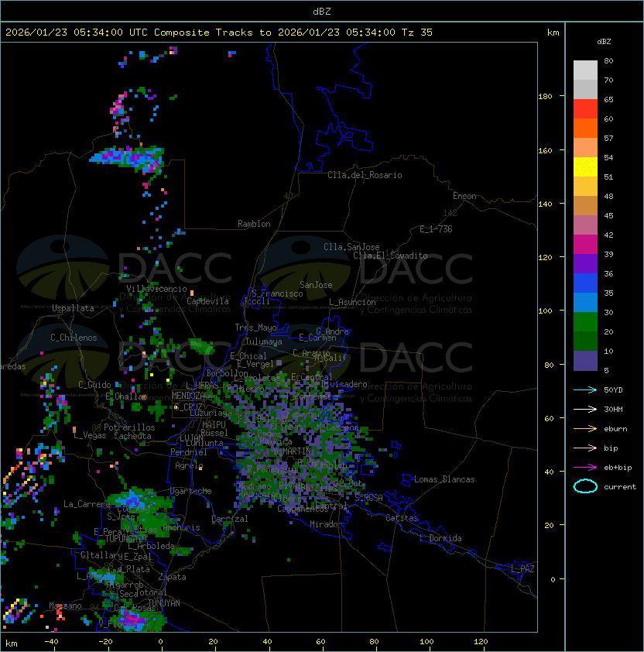Viewport: 644px width, 652px height.
Task: Click the S_MARTIN map label
Action: (293, 451)
